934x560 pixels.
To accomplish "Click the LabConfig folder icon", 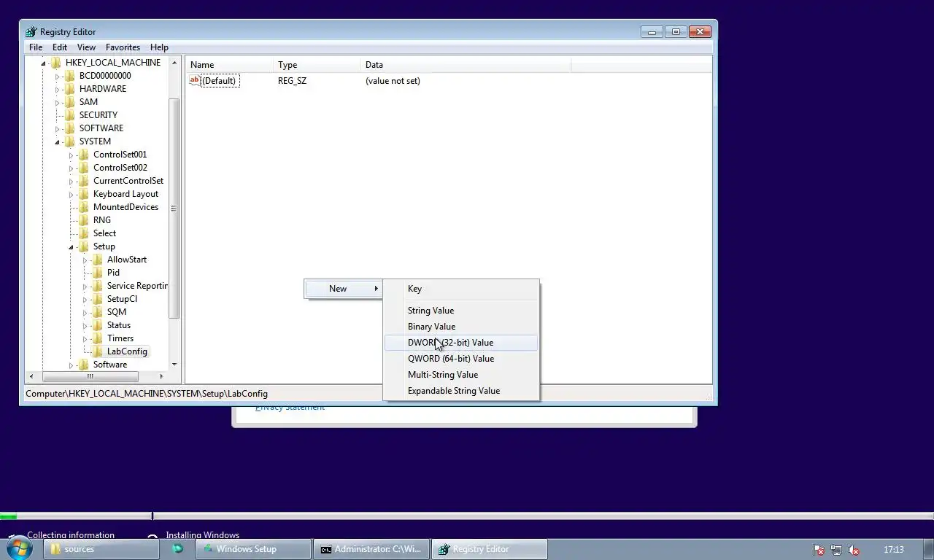I will pyautogui.click(x=97, y=351).
